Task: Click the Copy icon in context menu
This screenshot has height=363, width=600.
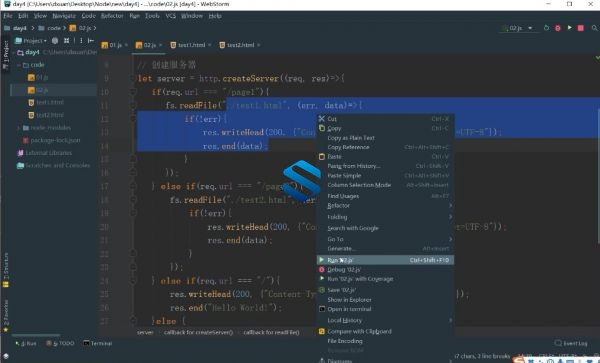Action: tap(322, 128)
